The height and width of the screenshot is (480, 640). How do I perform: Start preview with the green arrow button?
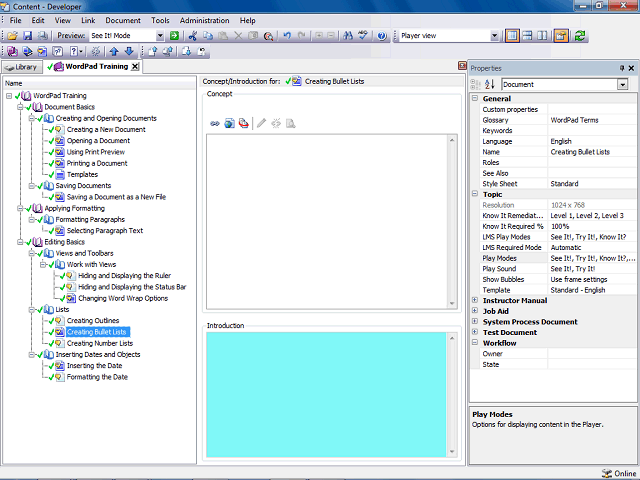coord(174,36)
